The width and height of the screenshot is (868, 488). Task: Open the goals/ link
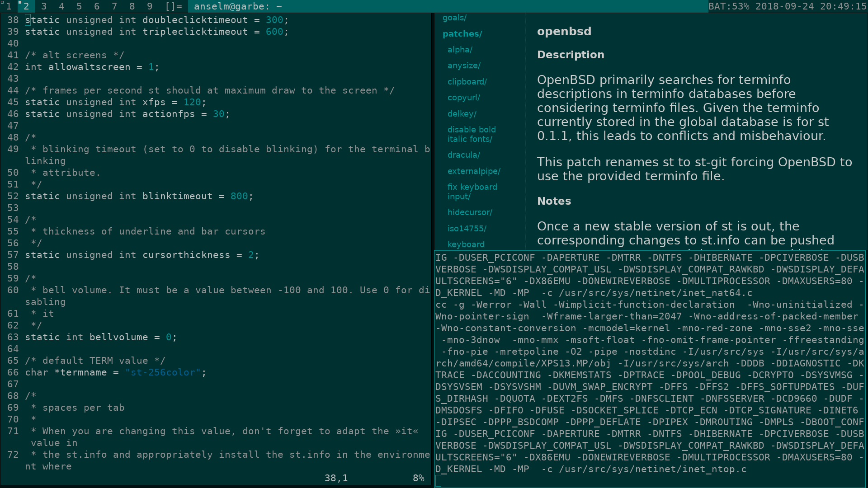click(x=454, y=18)
